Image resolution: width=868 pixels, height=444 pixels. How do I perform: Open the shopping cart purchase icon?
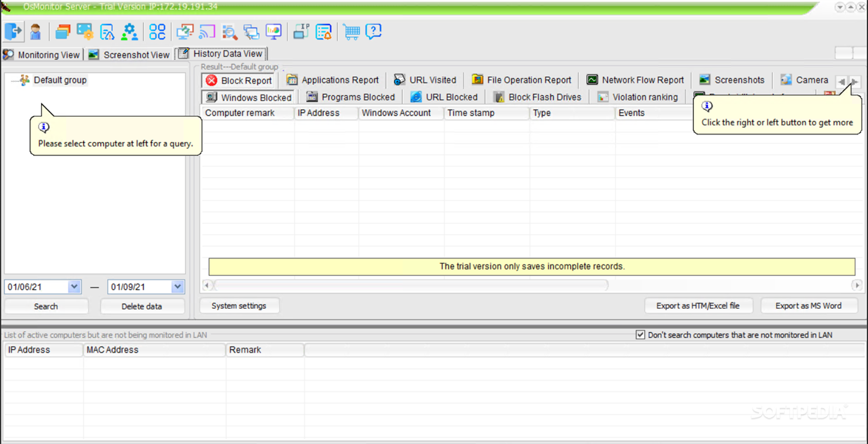(352, 31)
